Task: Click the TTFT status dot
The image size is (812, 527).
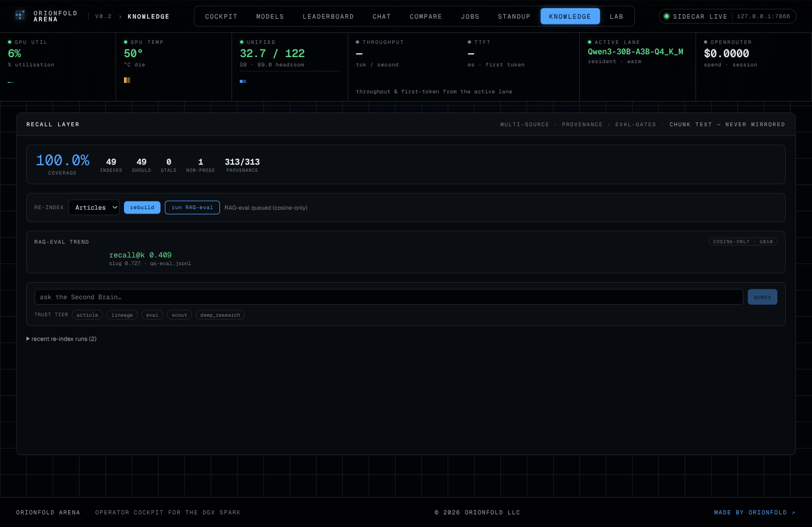Action: [x=470, y=42]
